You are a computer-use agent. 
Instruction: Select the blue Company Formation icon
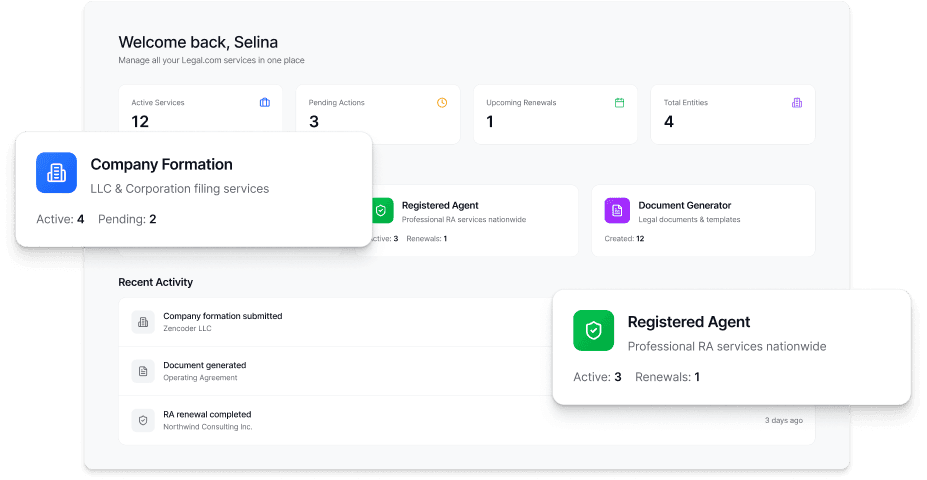[57, 172]
